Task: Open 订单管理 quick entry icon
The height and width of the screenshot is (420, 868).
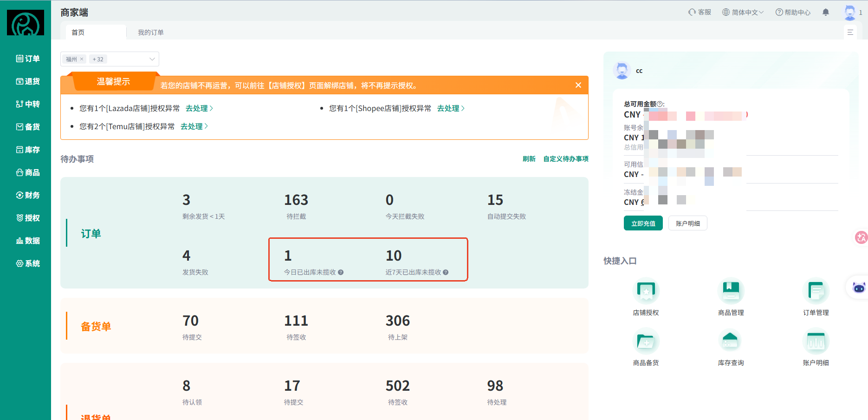Action: (x=816, y=291)
